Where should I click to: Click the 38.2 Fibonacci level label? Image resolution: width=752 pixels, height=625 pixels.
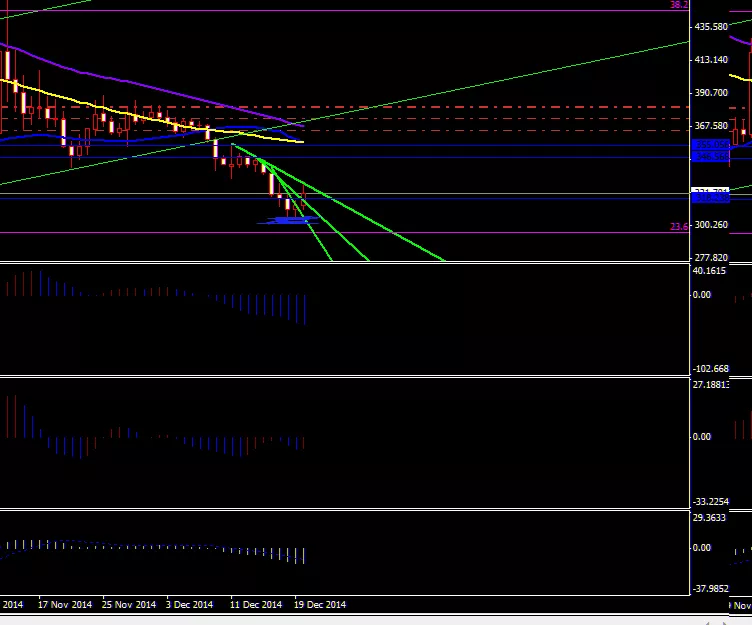point(679,6)
